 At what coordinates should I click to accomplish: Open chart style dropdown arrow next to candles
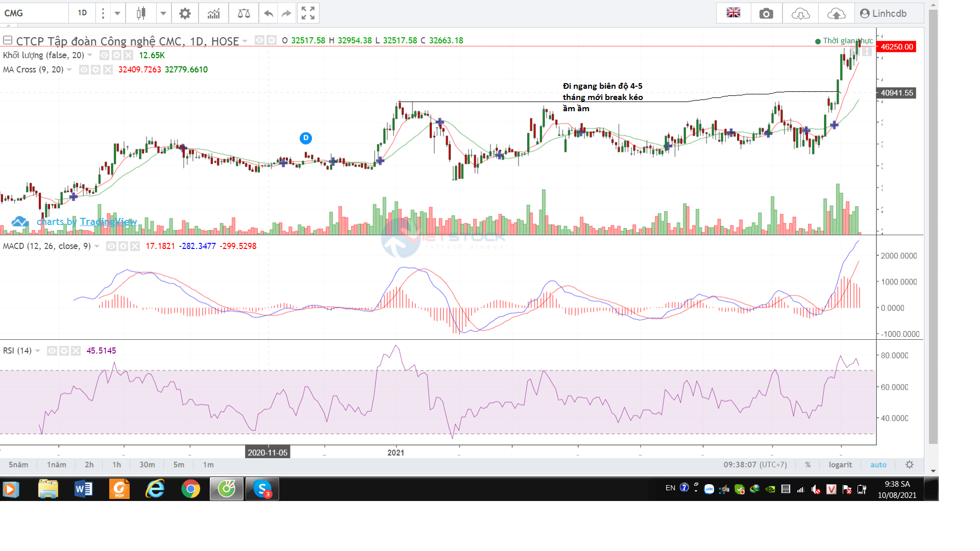point(163,13)
